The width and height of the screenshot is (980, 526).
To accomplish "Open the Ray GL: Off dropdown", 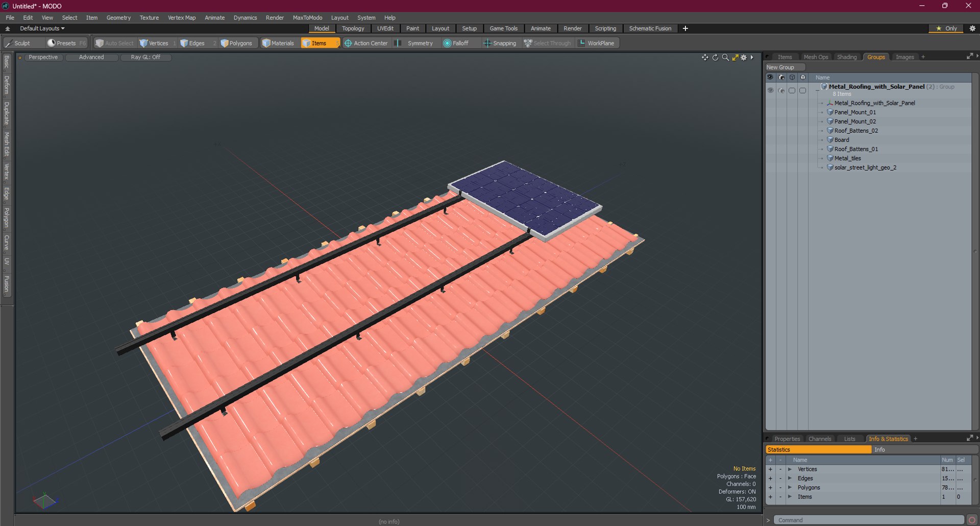I will coord(145,57).
